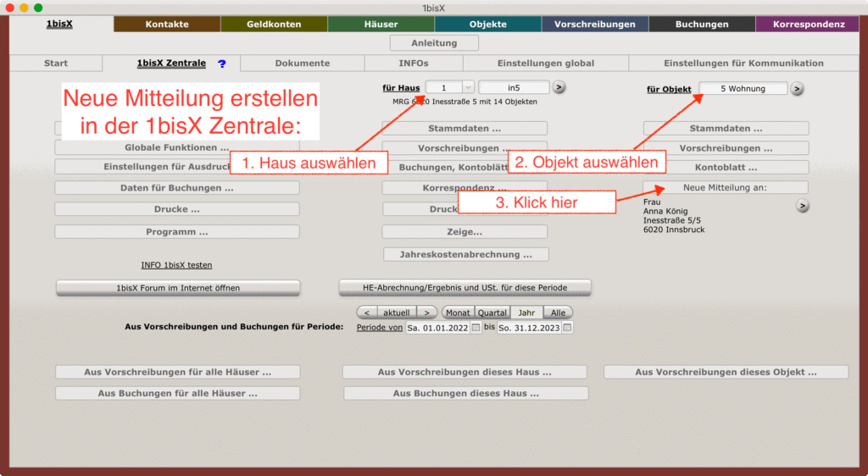Click Programm ... button

[x=176, y=231]
